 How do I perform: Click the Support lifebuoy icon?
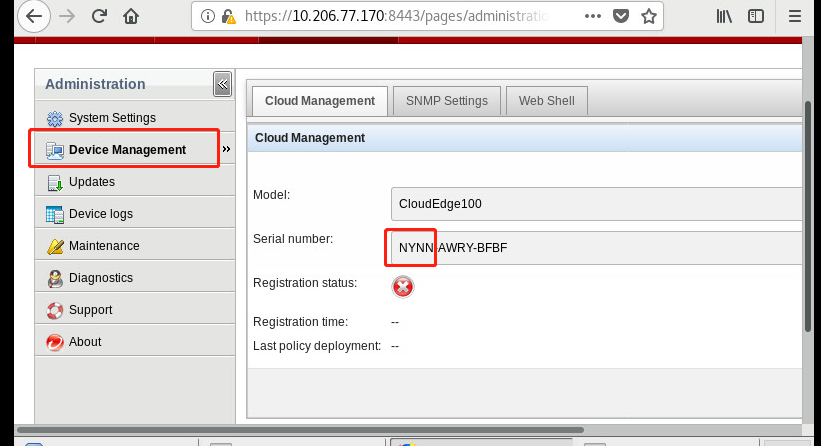pos(54,310)
